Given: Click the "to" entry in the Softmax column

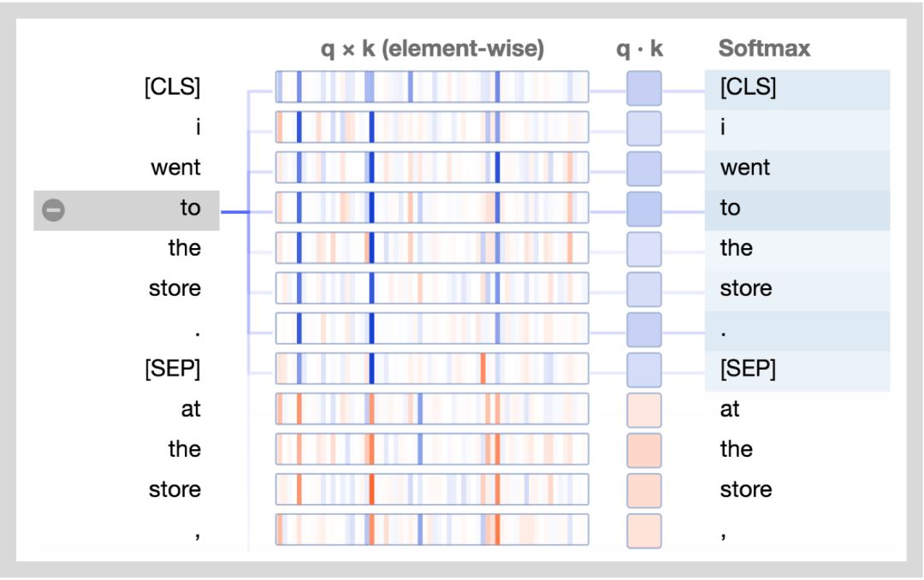Looking at the screenshot, I should click(730, 208).
